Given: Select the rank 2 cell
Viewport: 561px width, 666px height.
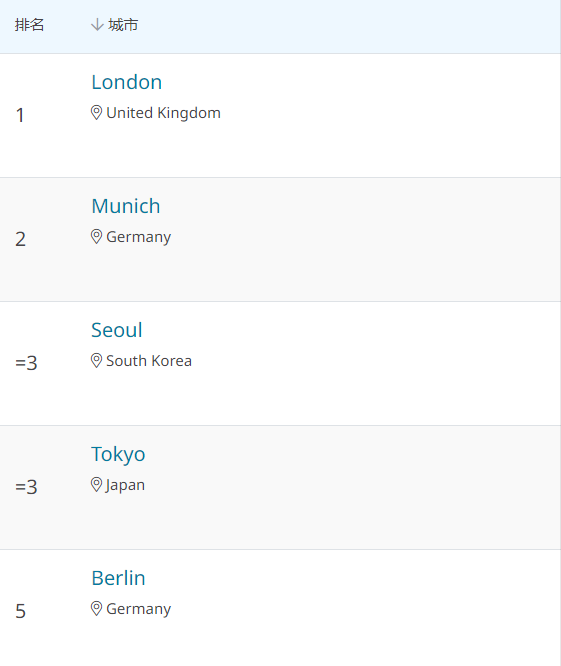Looking at the screenshot, I should pyautogui.click(x=20, y=239).
